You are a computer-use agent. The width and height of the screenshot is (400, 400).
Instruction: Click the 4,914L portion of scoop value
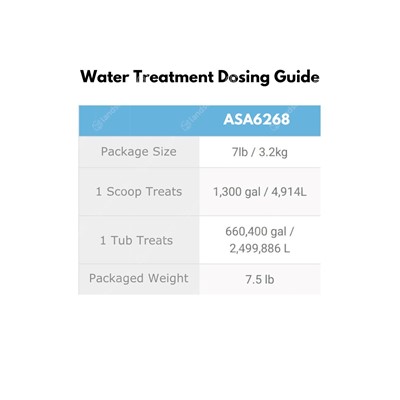pos(289,192)
